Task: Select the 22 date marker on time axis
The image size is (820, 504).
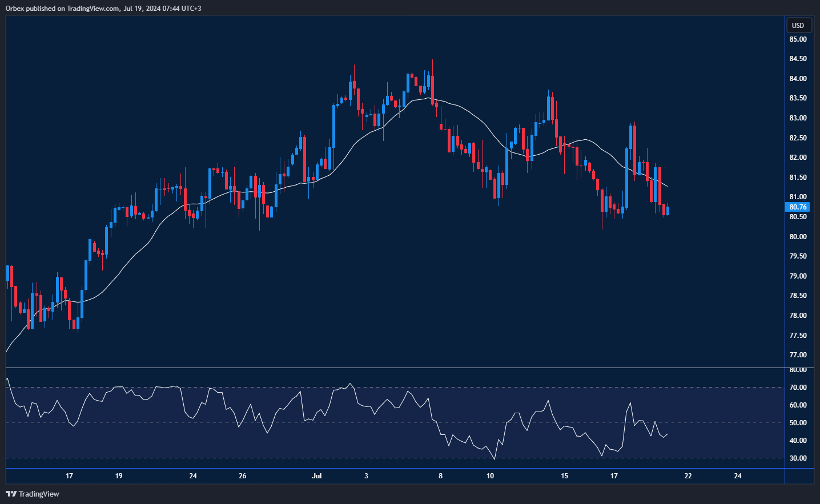Action: pyautogui.click(x=688, y=476)
